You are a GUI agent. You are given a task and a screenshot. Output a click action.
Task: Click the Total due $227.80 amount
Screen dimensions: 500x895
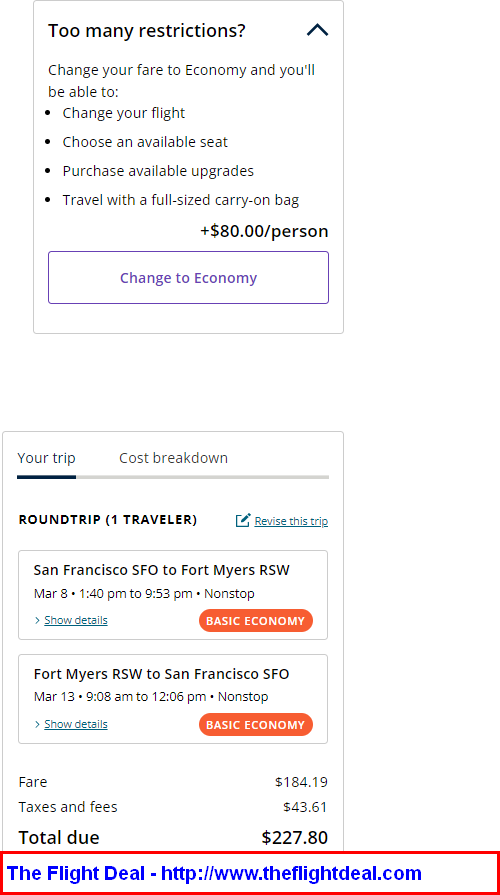coord(295,837)
